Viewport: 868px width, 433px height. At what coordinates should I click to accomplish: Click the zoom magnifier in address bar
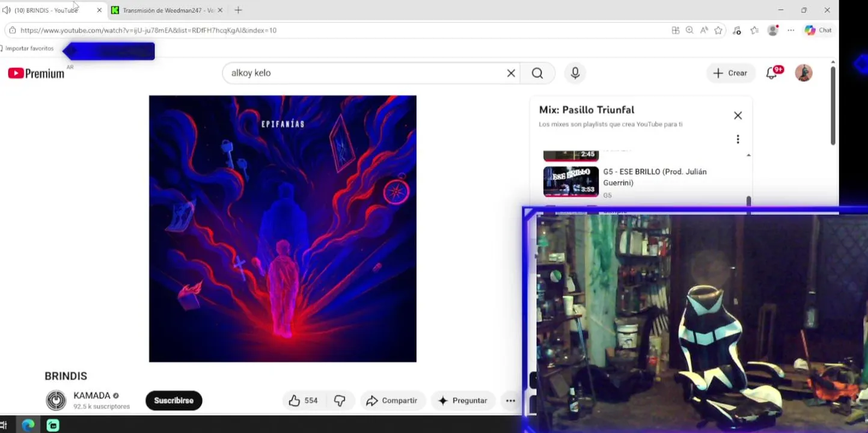tap(689, 30)
